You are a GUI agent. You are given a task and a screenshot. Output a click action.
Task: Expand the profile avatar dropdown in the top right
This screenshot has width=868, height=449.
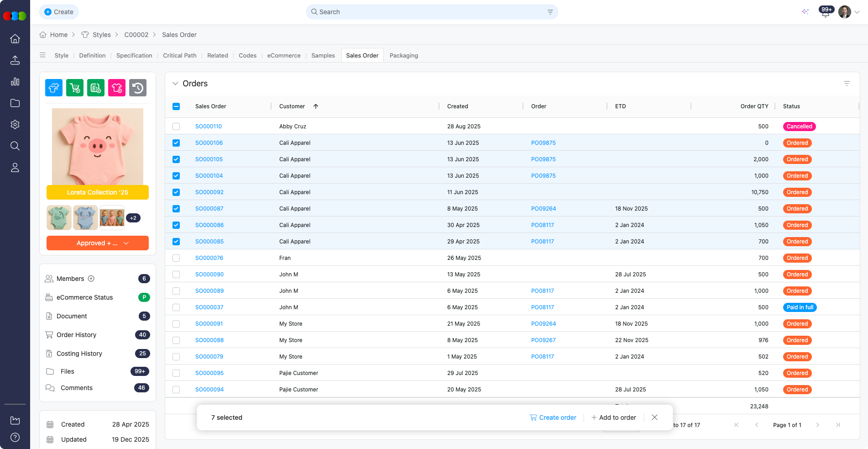[x=858, y=12]
